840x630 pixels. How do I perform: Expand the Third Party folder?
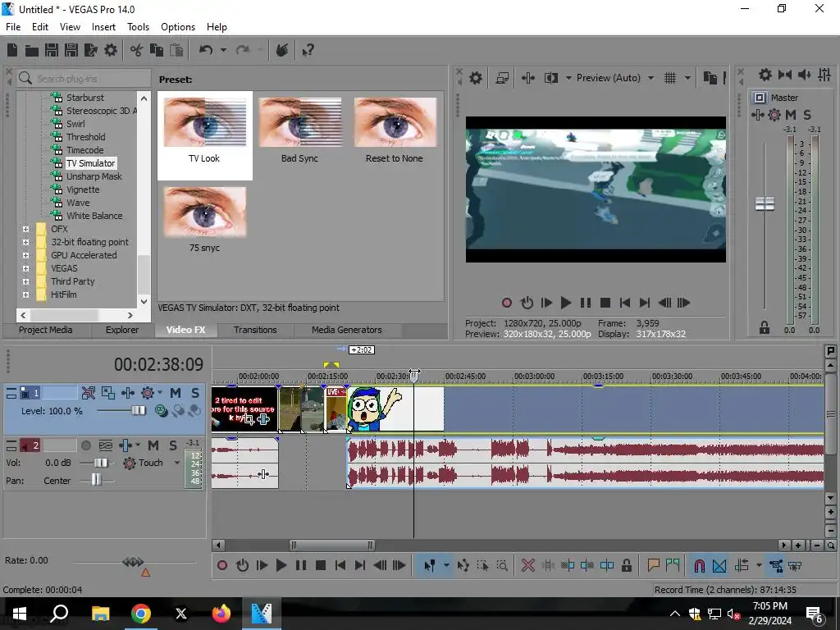[25, 281]
